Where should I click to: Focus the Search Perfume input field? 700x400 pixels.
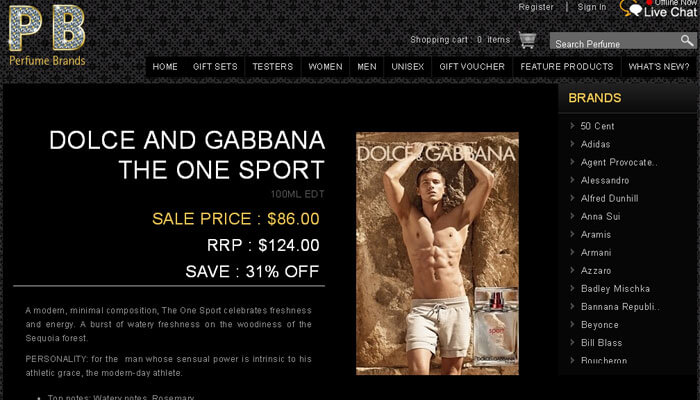pyautogui.click(x=615, y=41)
